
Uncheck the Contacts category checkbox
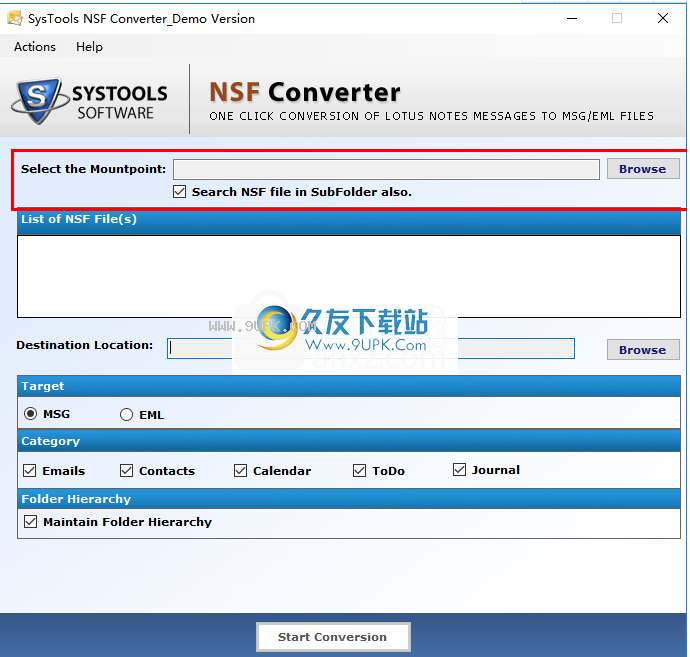[x=126, y=470]
